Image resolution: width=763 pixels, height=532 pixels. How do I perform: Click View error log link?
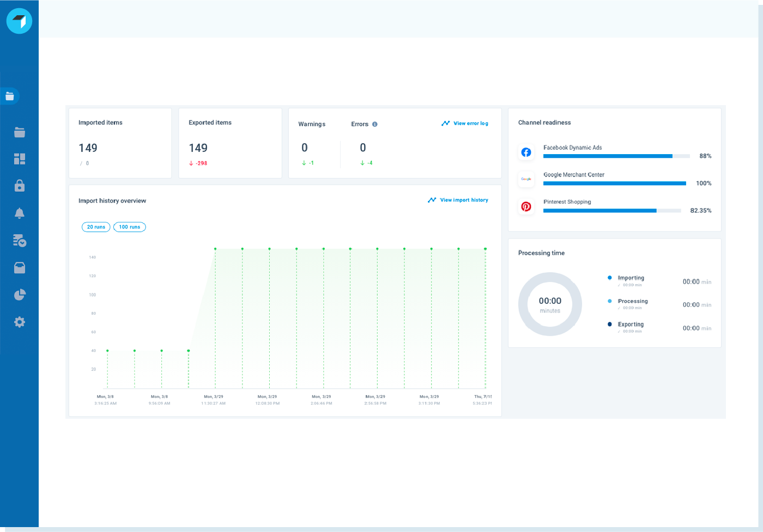click(x=465, y=124)
